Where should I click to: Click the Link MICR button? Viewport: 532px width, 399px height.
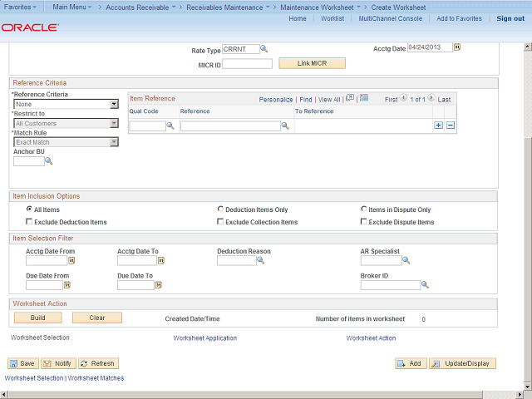tap(312, 63)
